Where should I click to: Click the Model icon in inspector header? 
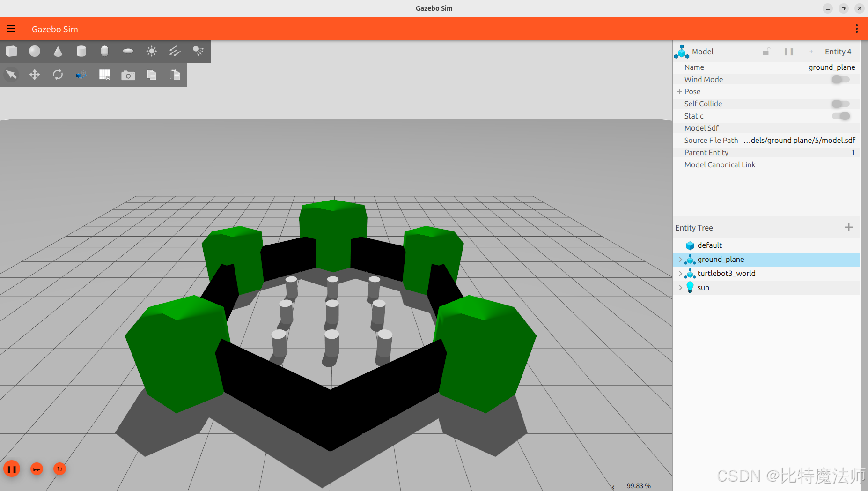tap(682, 52)
